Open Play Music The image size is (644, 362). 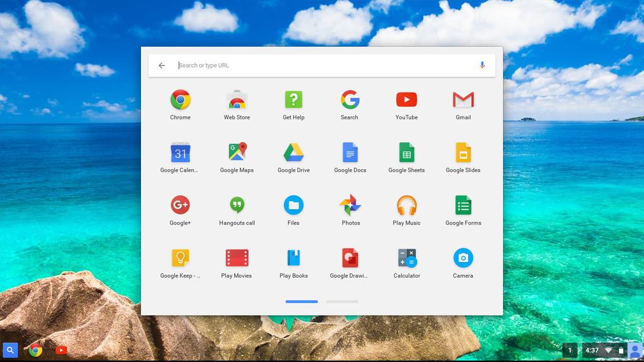point(407,205)
